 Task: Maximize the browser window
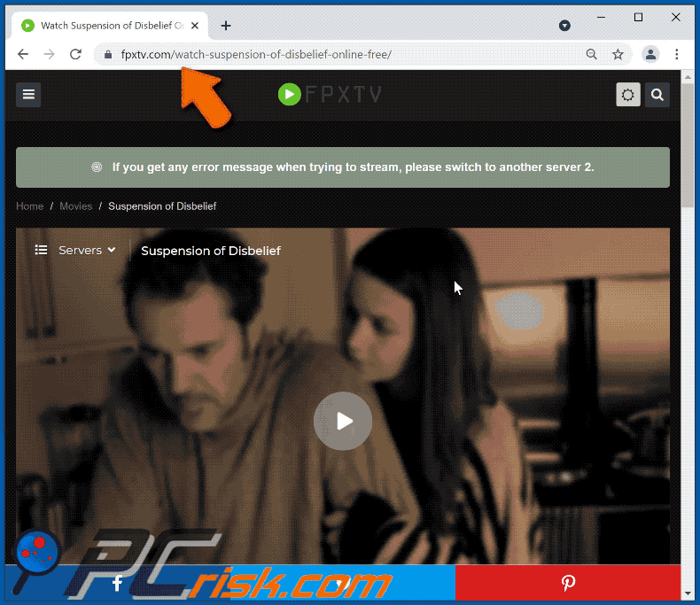coord(638,18)
